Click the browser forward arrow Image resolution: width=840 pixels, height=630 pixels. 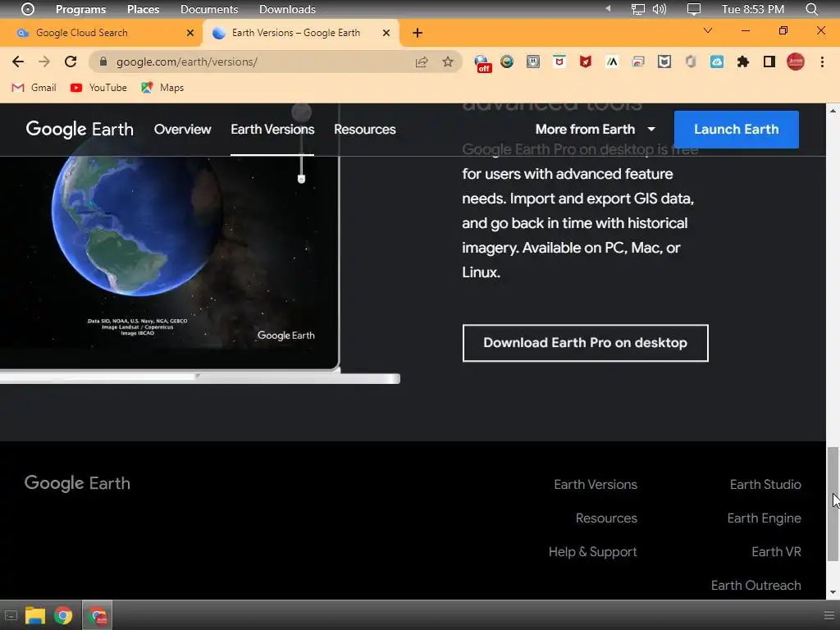pos(44,62)
